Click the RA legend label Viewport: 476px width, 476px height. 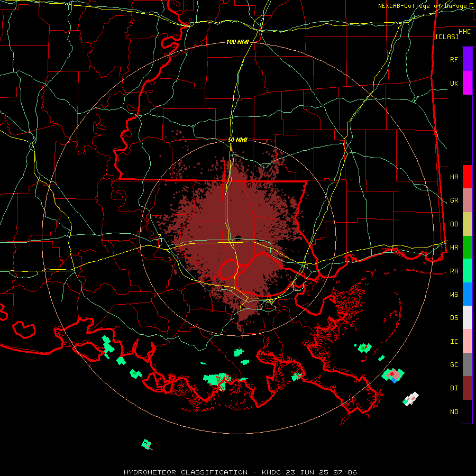(454, 271)
